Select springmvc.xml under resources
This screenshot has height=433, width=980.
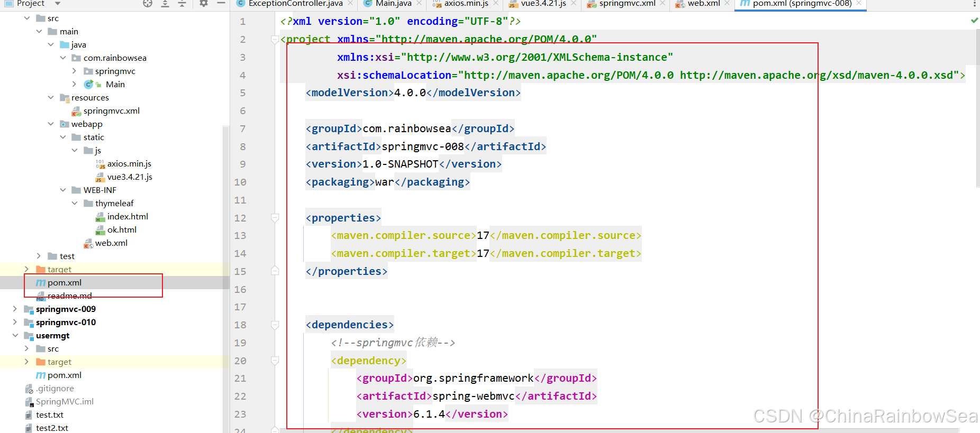pyautogui.click(x=111, y=110)
